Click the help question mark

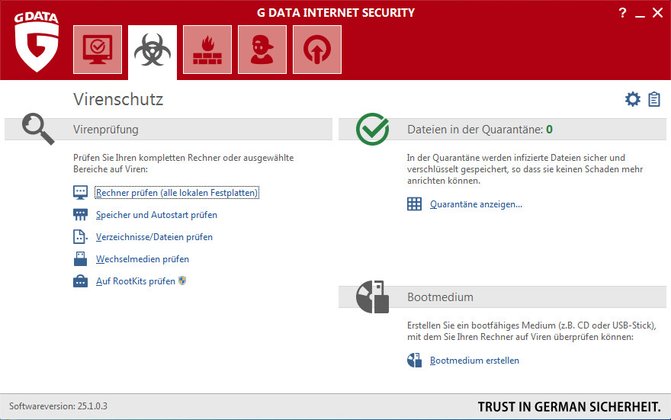tap(622, 13)
